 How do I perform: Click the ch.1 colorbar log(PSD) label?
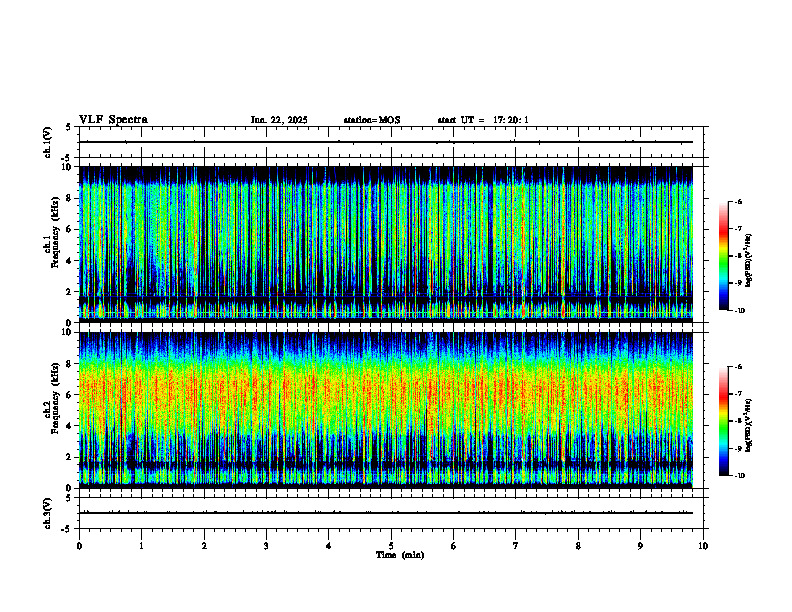[748, 261]
